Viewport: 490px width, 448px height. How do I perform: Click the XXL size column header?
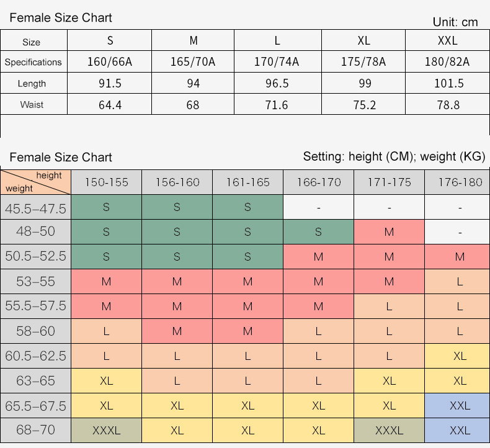pyautogui.click(x=447, y=41)
